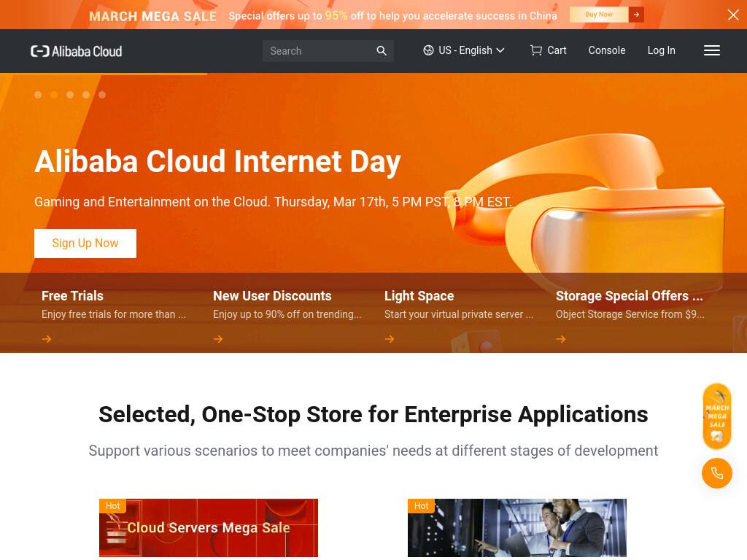
Task: Open the hamburger menu
Action: tap(712, 50)
